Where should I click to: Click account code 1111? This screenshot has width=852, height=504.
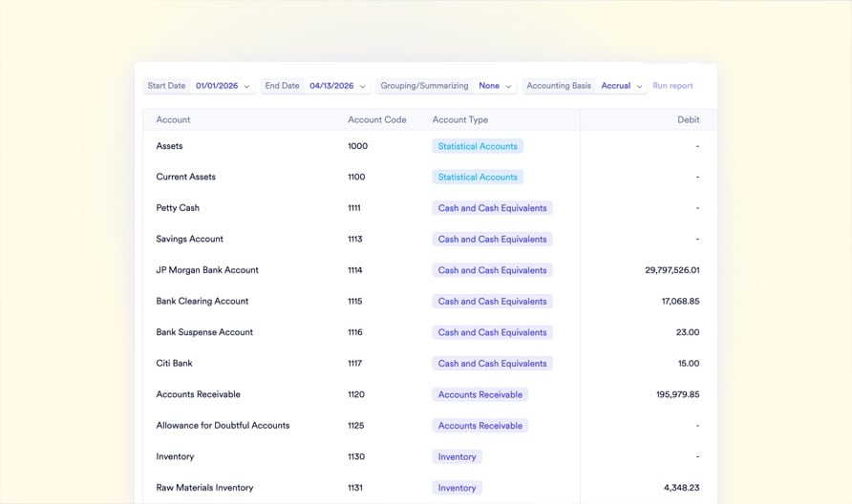[x=354, y=208]
